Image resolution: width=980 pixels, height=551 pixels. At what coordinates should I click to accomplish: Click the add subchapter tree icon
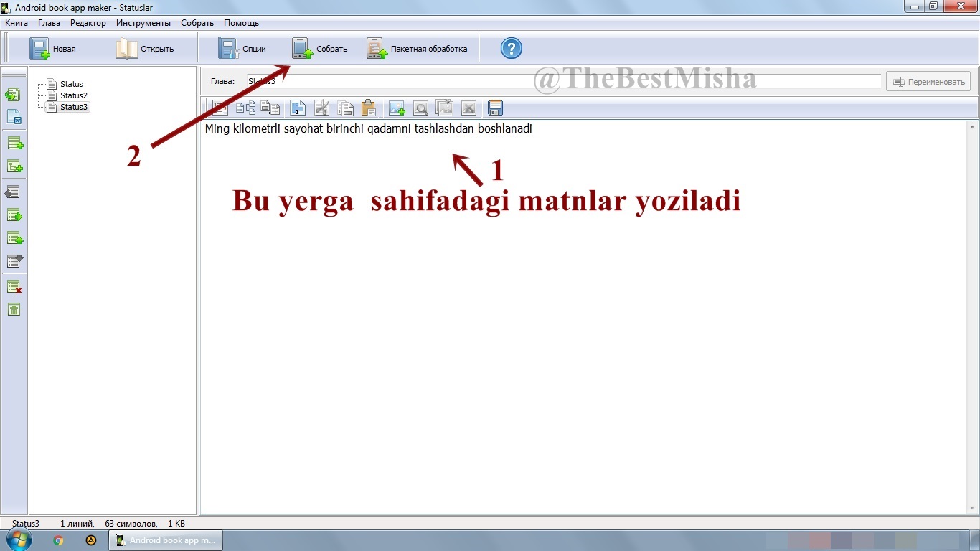(14, 166)
